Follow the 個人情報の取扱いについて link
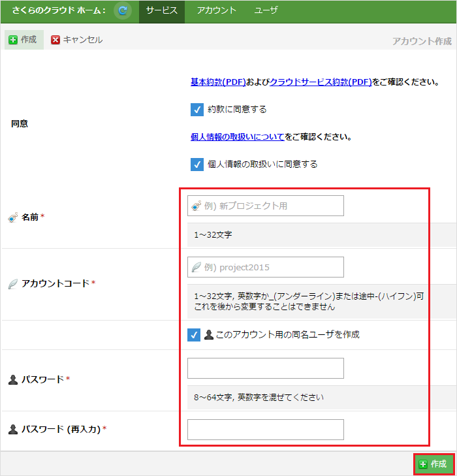The image size is (457, 476). 237,137
